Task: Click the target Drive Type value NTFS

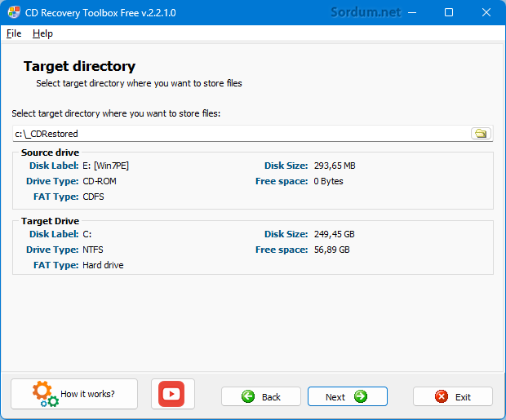Action: pyautogui.click(x=93, y=250)
